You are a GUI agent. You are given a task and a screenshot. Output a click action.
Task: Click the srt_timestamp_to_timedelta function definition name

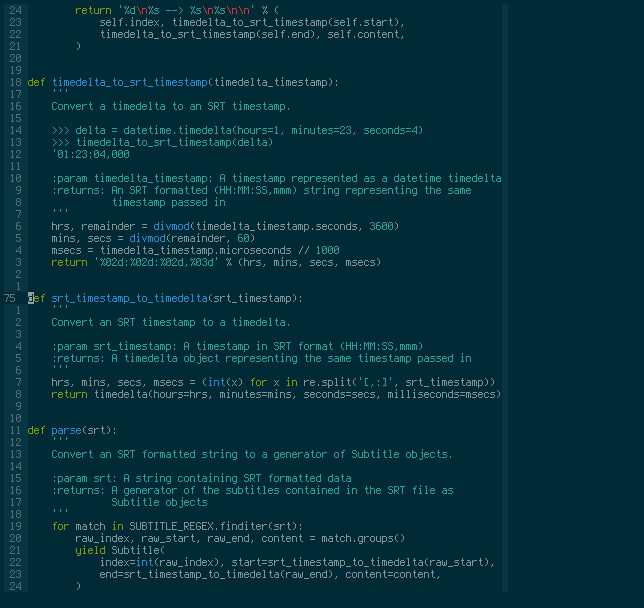(129, 298)
